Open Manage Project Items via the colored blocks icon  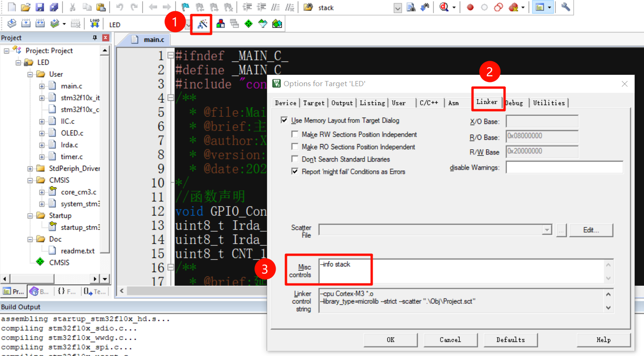(x=220, y=24)
